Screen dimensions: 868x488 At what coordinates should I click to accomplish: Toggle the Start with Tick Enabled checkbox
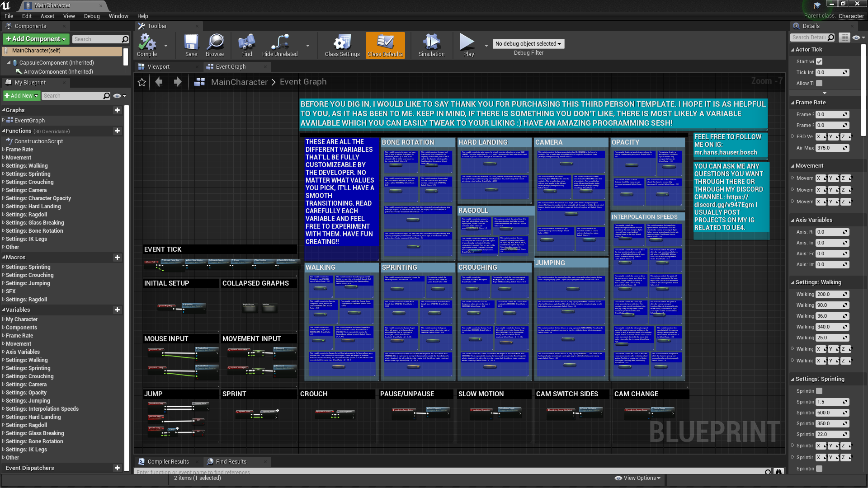click(x=819, y=61)
